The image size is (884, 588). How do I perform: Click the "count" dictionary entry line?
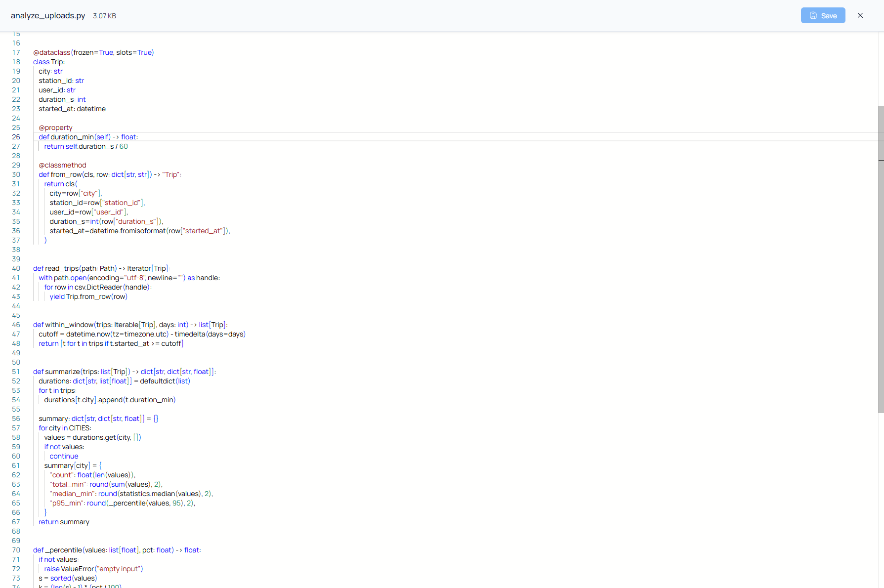[x=92, y=475]
